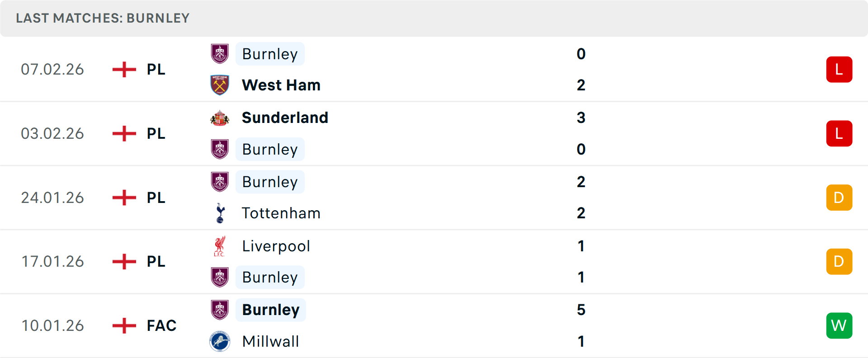
Task: Click the yellow D badge for the Tottenham draw
Action: click(839, 197)
